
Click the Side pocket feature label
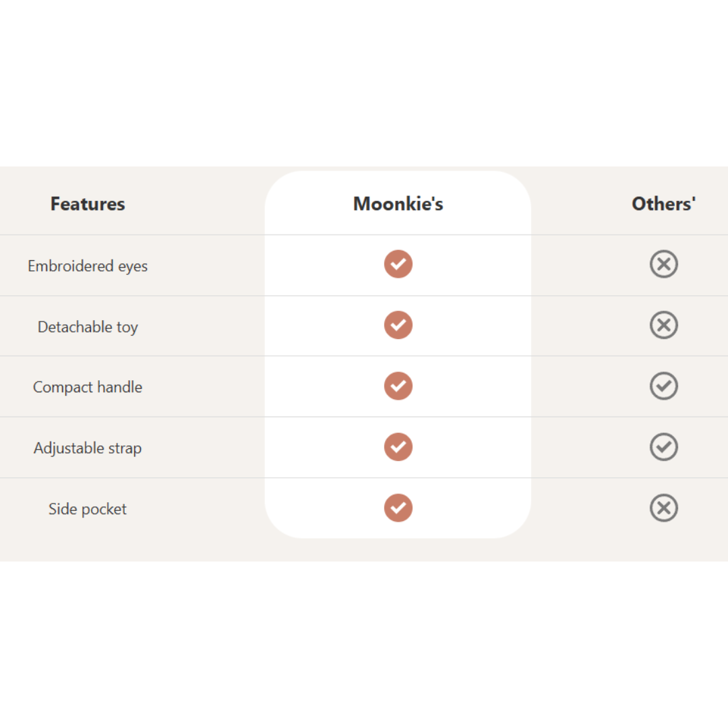click(x=88, y=509)
